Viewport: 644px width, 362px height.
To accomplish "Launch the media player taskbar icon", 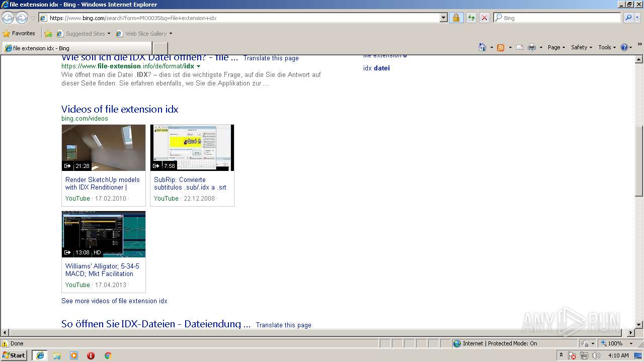I will point(74,355).
